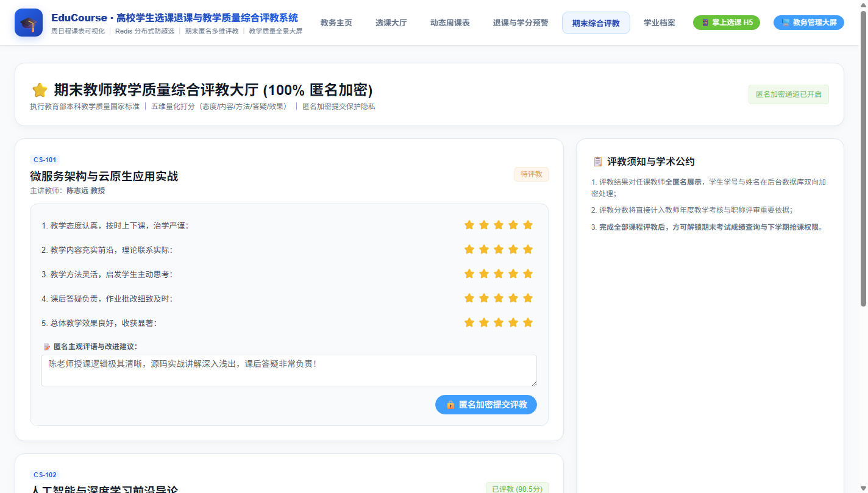
Task: Rate 教学态度认真 with five stars
Action: pos(528,225)
